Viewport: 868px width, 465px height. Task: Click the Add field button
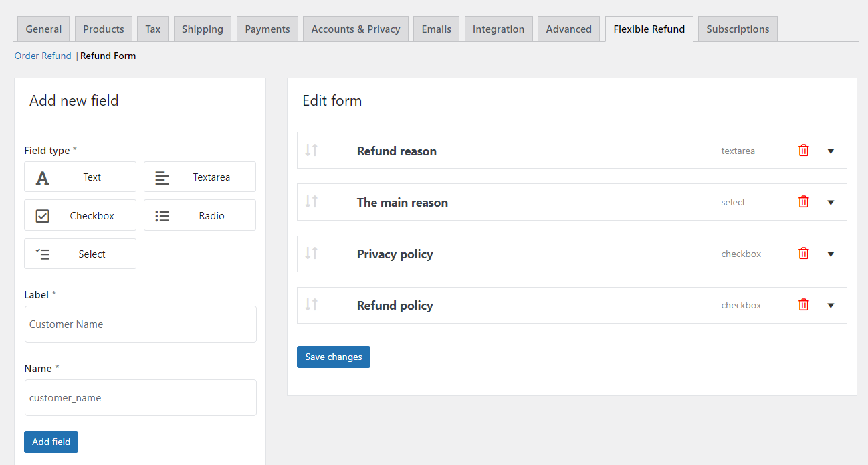(51, 442)
